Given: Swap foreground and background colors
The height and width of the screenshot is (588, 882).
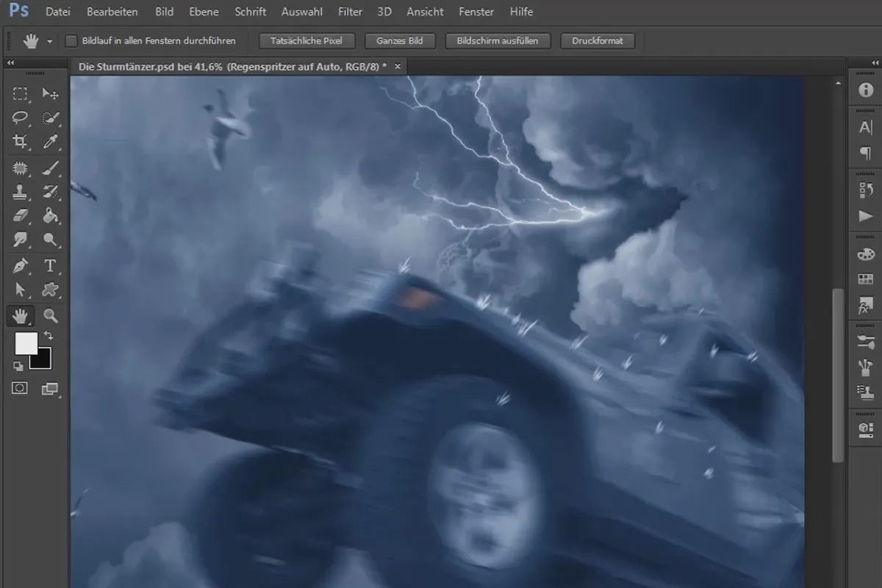Looking at the screenshot, I should click(x=49, y=336).
